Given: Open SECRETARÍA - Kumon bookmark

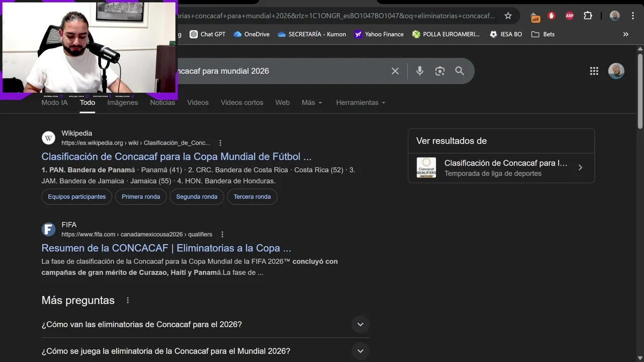Looking at the screenshot, I should (311, 34).
